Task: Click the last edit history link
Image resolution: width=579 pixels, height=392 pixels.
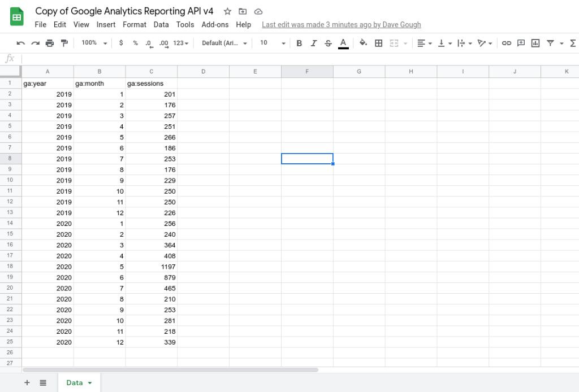Action: (x=341, y=24)
